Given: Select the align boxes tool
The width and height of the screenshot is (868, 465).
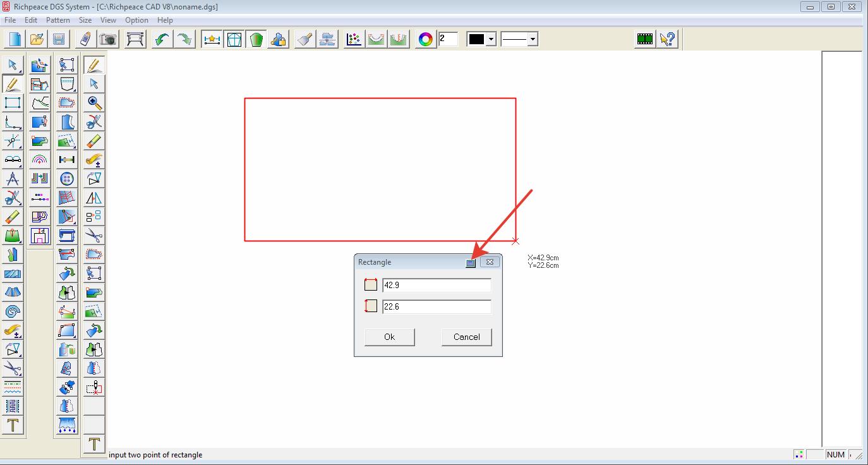Looking at the screenshot, I should pos(94,216).
